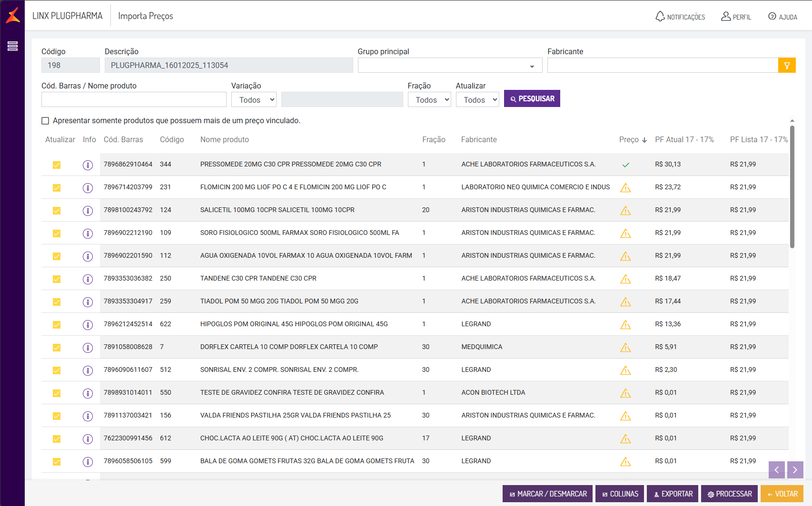Click the Processar button

730,494
